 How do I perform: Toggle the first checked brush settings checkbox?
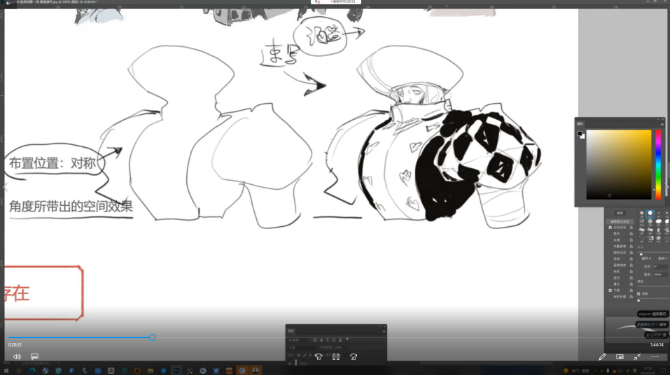[610, 228]
